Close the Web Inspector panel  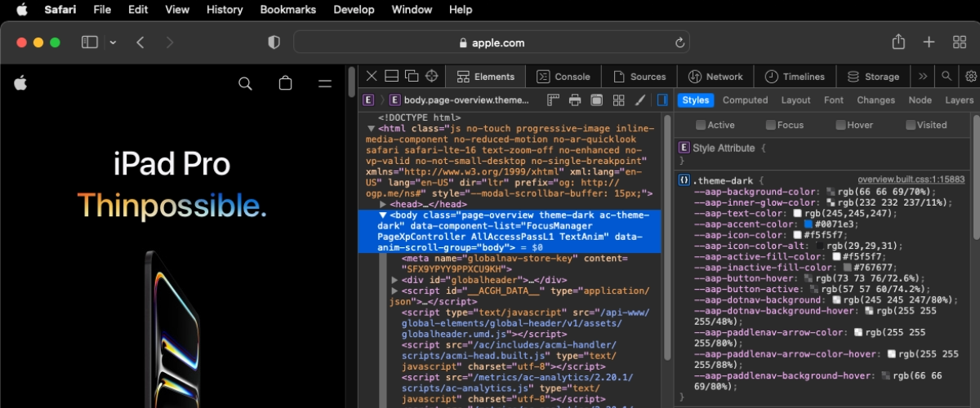pos(371,76)
